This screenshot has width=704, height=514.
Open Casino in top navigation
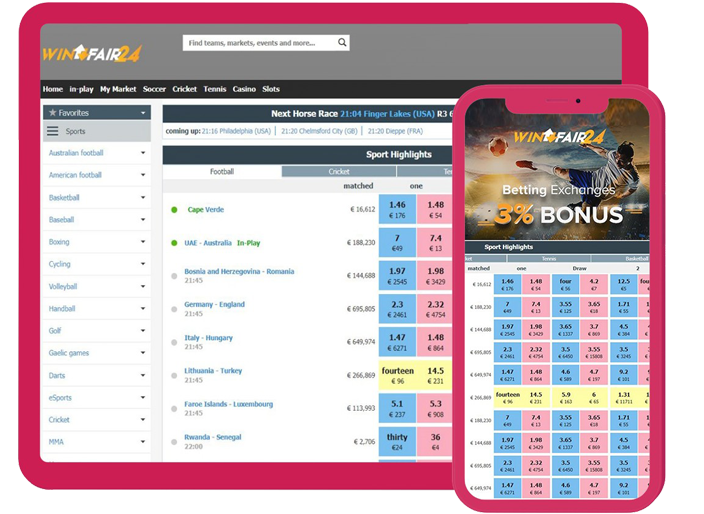(x=244, y=89)
